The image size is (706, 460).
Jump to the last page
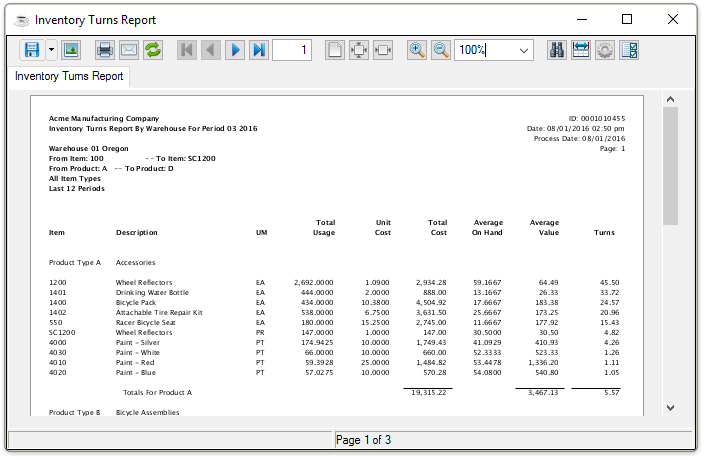(259, 50)
